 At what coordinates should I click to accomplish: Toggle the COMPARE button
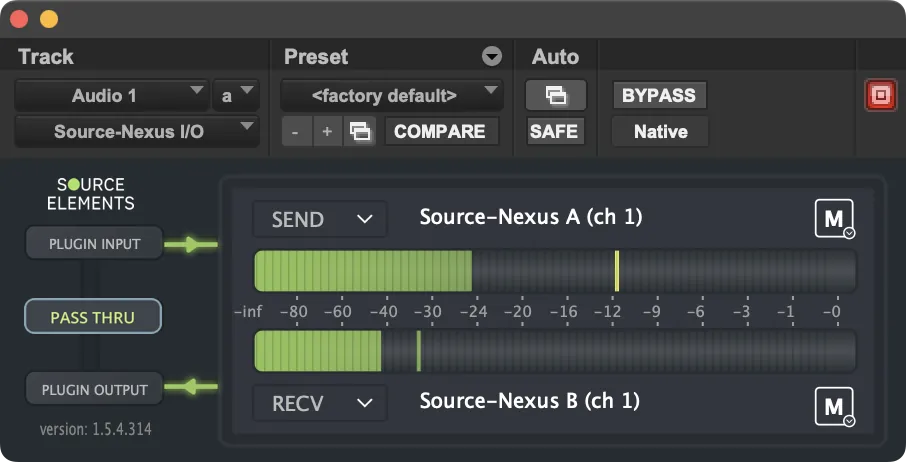tap(441, 131)
